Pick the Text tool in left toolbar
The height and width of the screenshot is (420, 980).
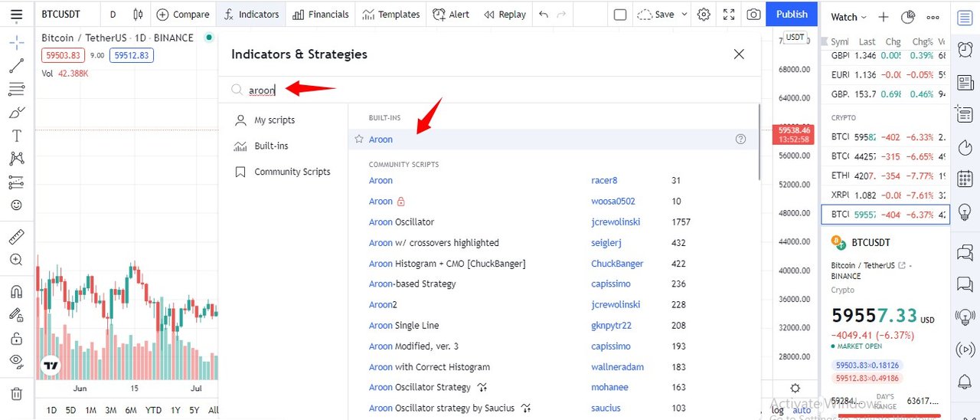[x=16, y=136]
